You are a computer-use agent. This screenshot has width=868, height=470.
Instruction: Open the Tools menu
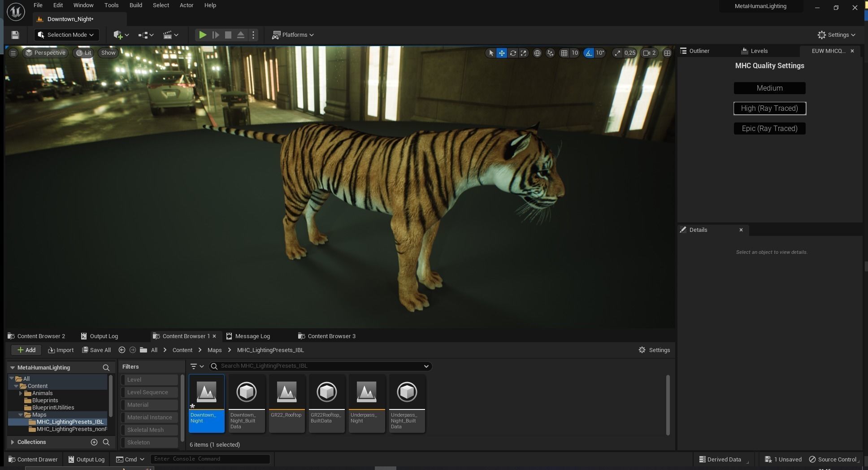(x=111, y=5)
